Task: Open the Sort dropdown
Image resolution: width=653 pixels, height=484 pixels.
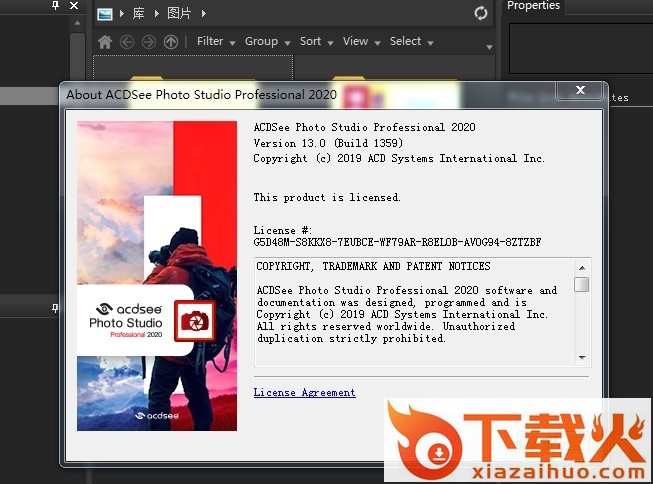Action: click(316, 41)
